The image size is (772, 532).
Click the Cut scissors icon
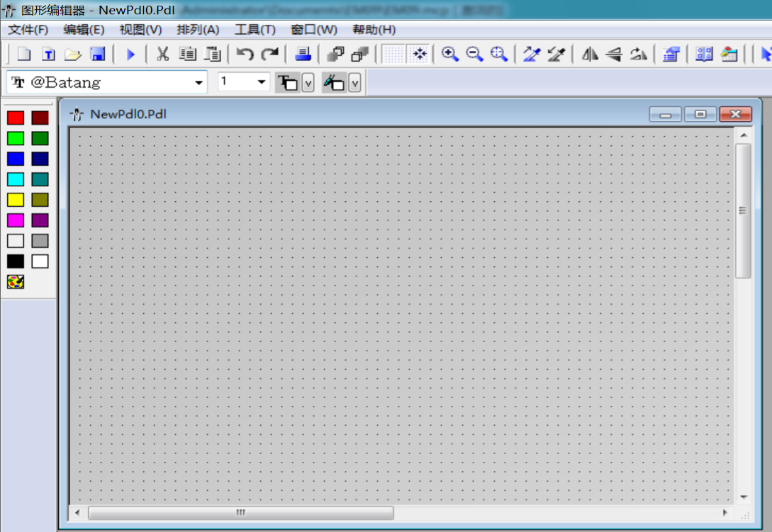point(162,55)
